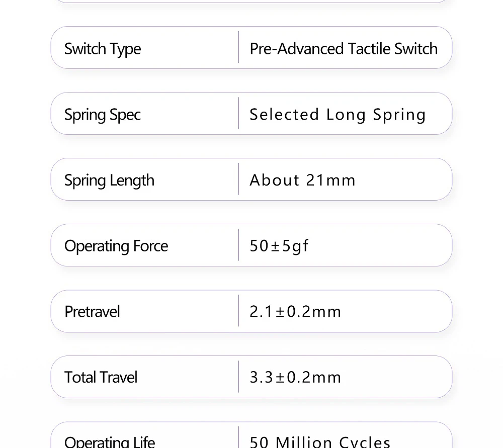The image size is (503, 448).
Task: Select the 2.1±0.2mm pretravel value
Action: click(x=295, y=312)
